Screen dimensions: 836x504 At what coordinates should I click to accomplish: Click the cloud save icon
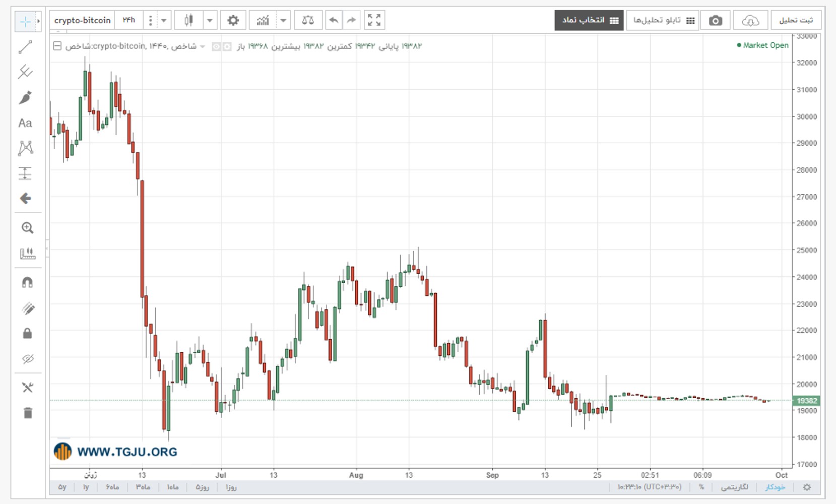coord(750,21)
